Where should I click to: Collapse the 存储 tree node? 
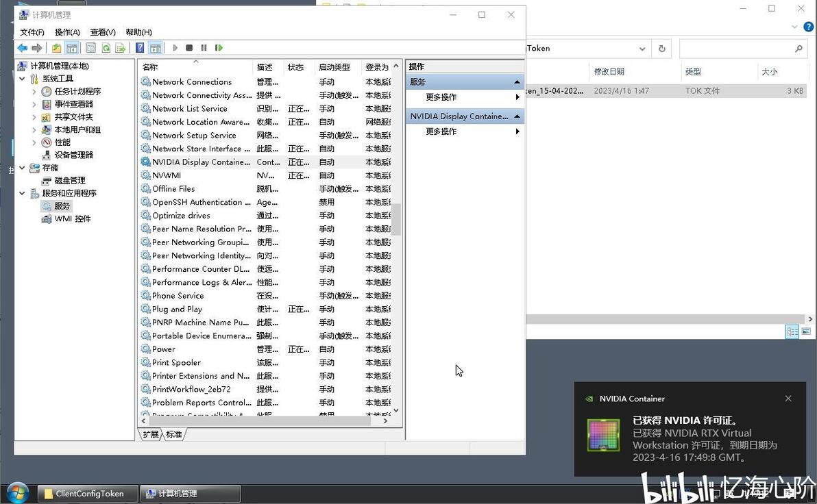tap(23, 168)
